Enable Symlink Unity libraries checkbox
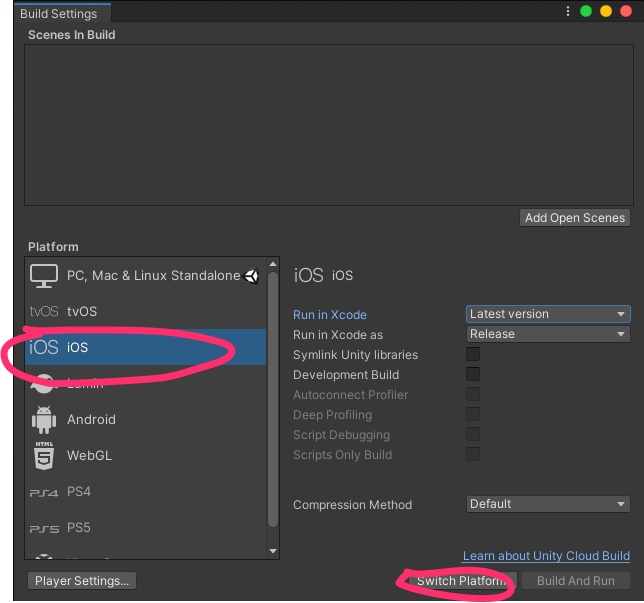 (x=473, y=354)
